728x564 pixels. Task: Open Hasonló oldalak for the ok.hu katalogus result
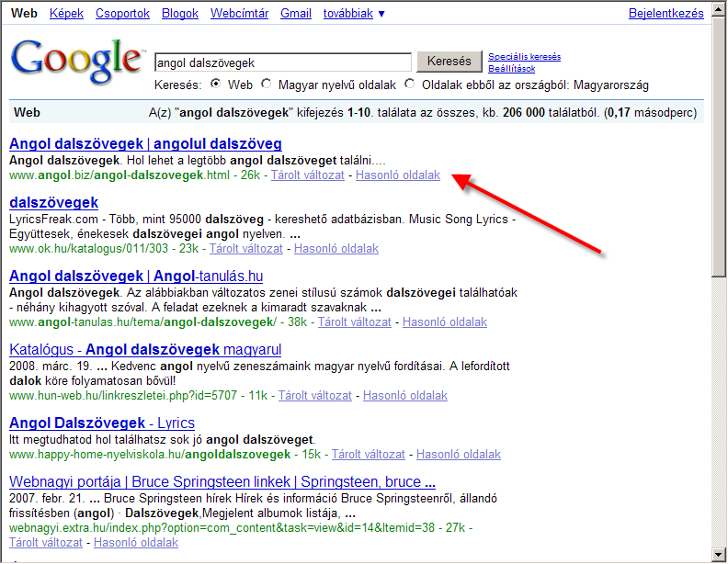click(336, 249)
